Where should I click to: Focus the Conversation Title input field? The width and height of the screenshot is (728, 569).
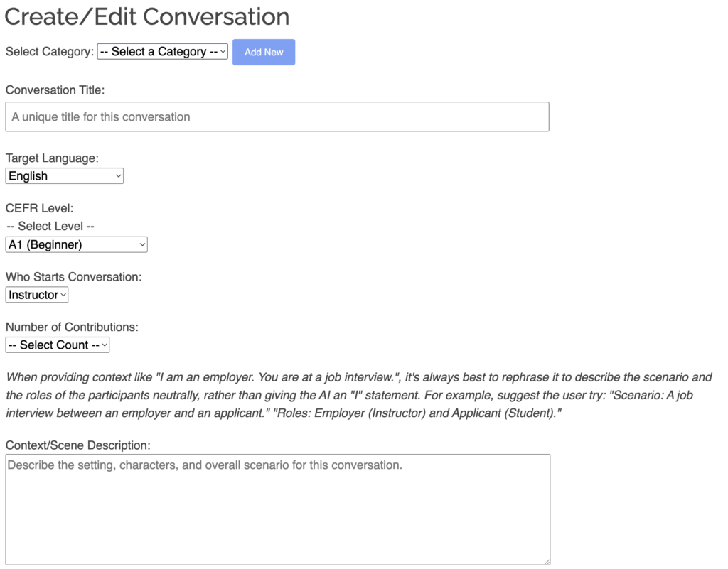[277, 117]
